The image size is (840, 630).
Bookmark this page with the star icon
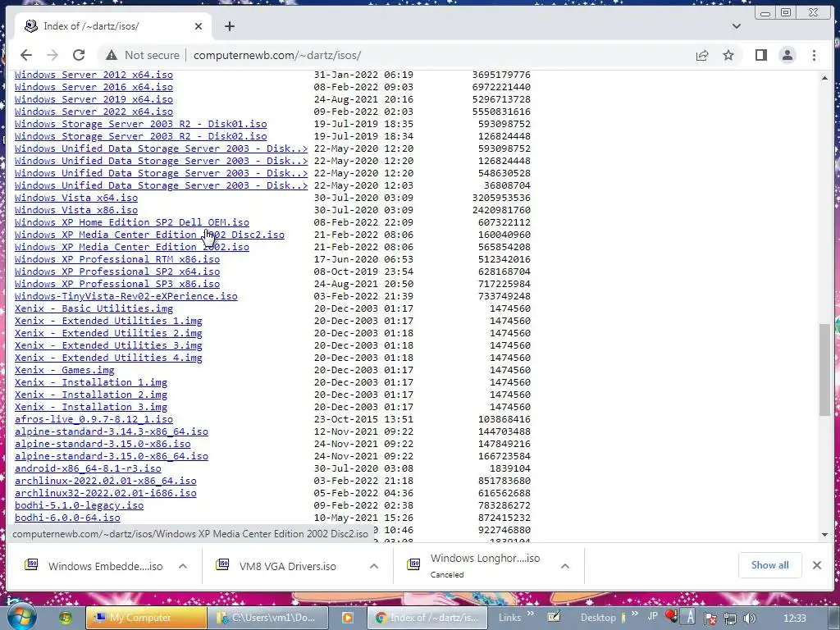click(728, 55)
